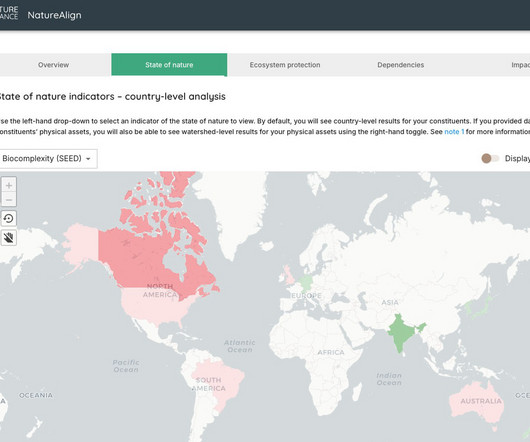
Task: Follow the note 1 link
Action: pos(454,132)
